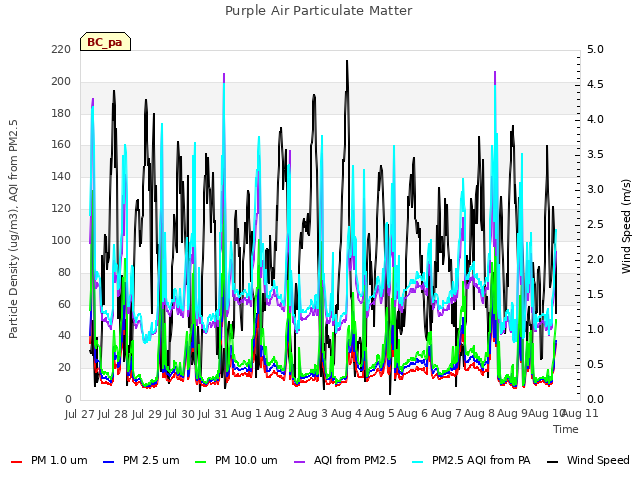Toggle the PM2.5 AQI from PA legend entry

(471, 460)
